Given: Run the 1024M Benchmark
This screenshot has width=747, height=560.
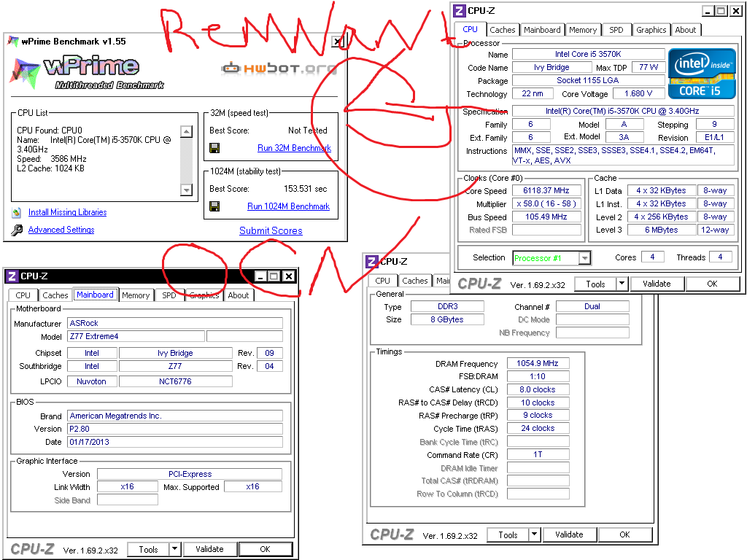Looking at the screenshot, I should coord(288,206).
